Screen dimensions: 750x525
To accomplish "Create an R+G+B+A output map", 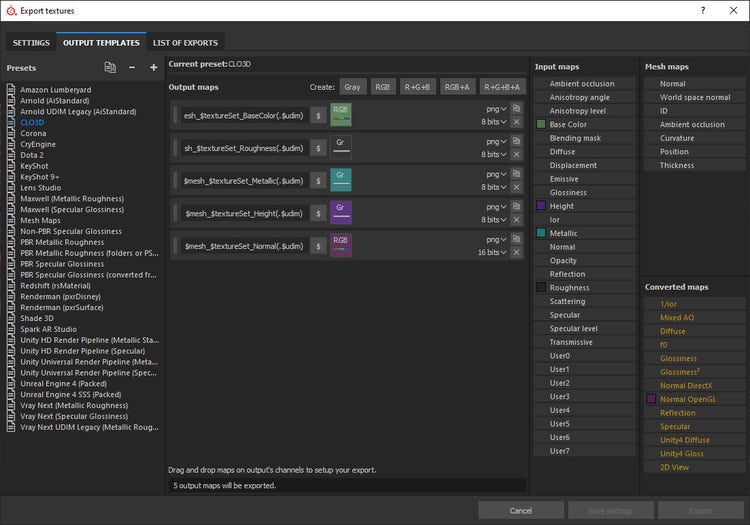I will pos(502,87).
